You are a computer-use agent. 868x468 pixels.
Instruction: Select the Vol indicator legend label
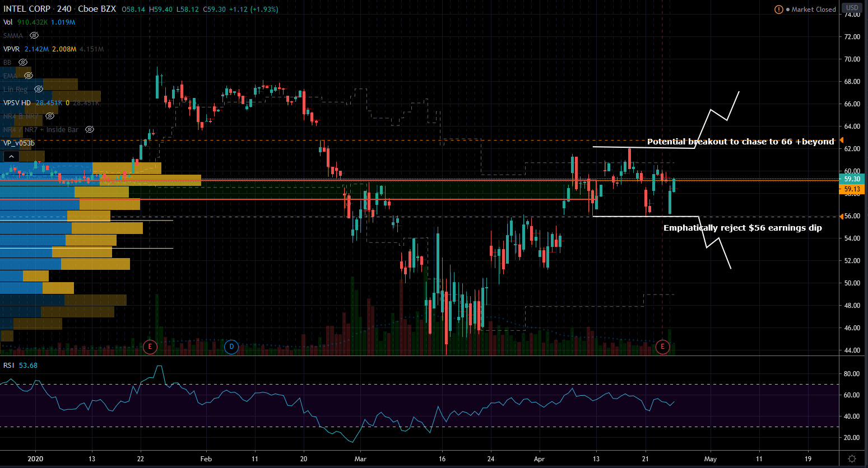coord(8,22)
